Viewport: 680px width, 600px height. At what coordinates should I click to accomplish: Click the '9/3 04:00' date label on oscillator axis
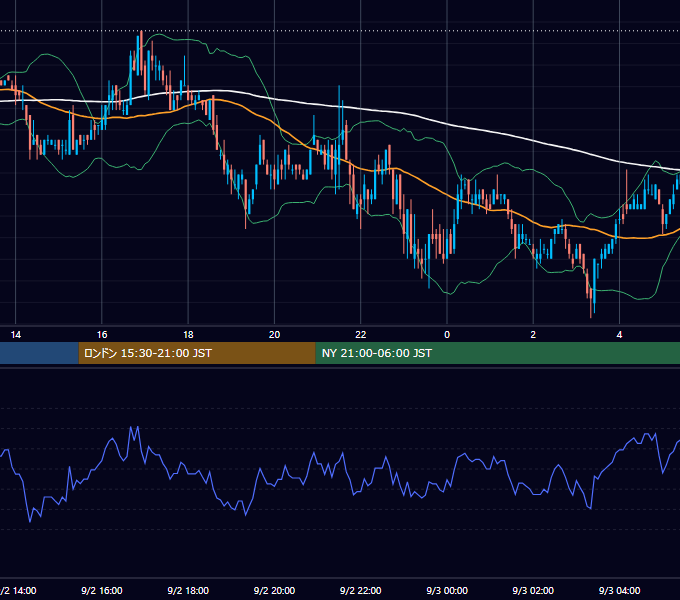619,590
